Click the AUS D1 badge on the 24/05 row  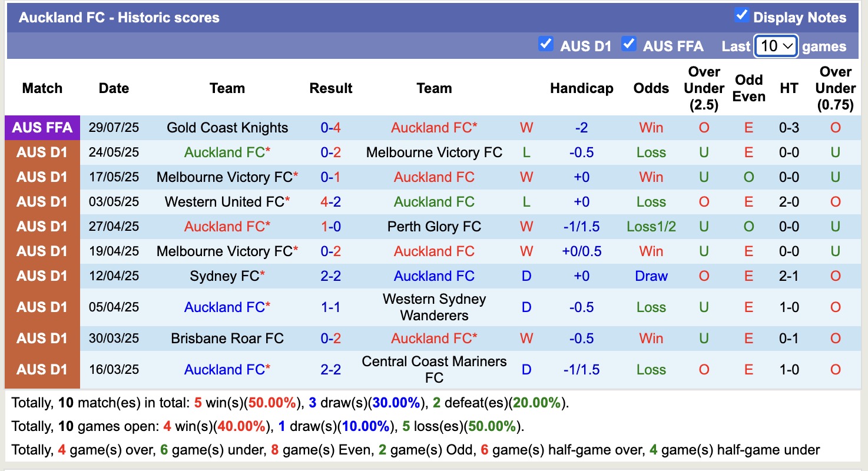point(42,152)
